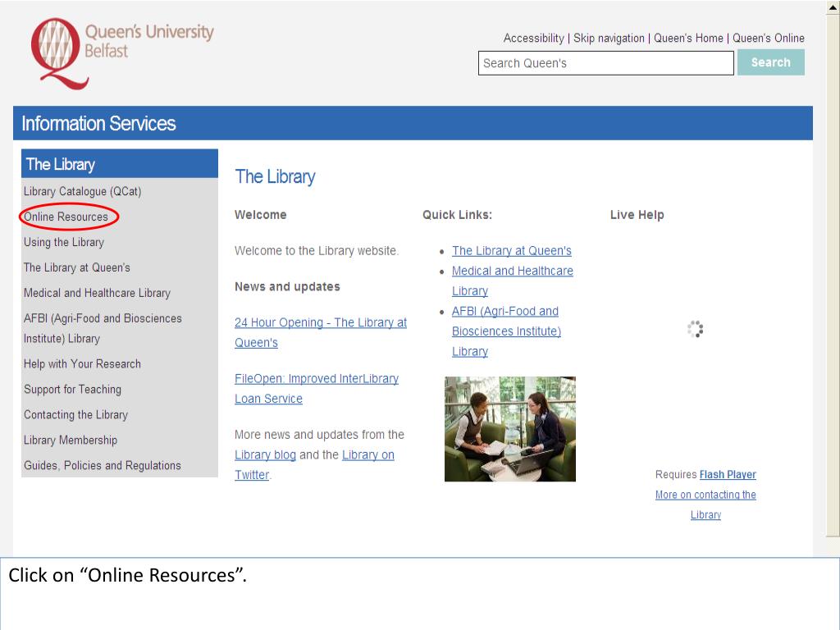The width and height of the screenshot is (840, 630).
Task: Click the "News and updates" heading
Action: pos(287,286)
